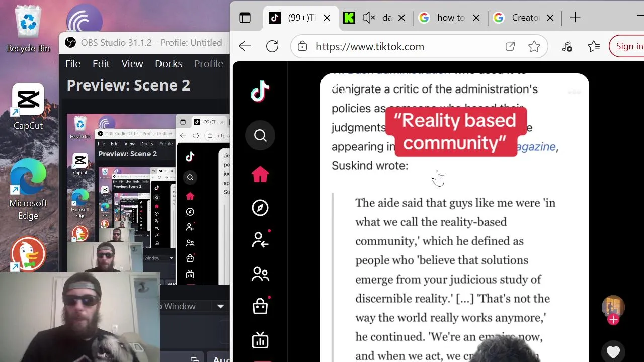Screen dimensions: 644x362
Task: Open Edge tab actions menu icon
Action: (245, 18)
